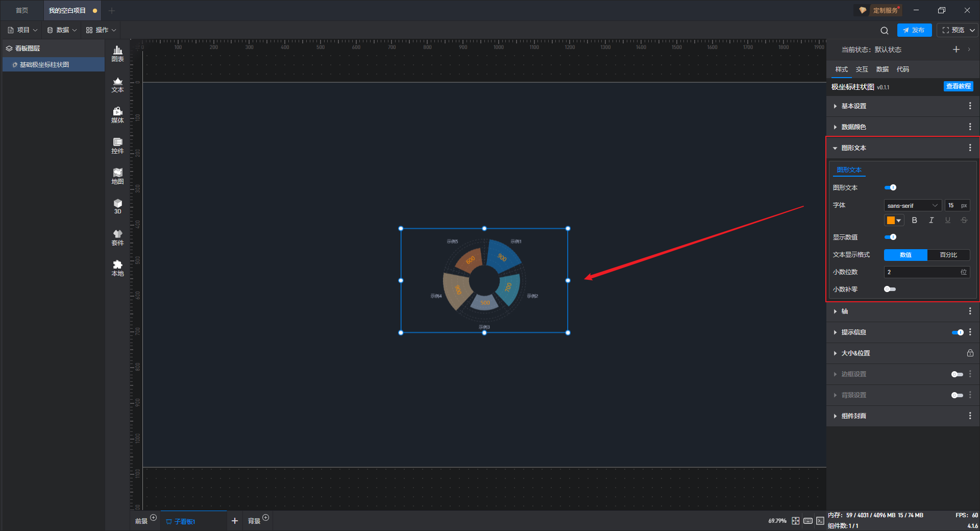The image size is (980, 531).
Task: Go to the 首页 home tab
Action: 22,10
